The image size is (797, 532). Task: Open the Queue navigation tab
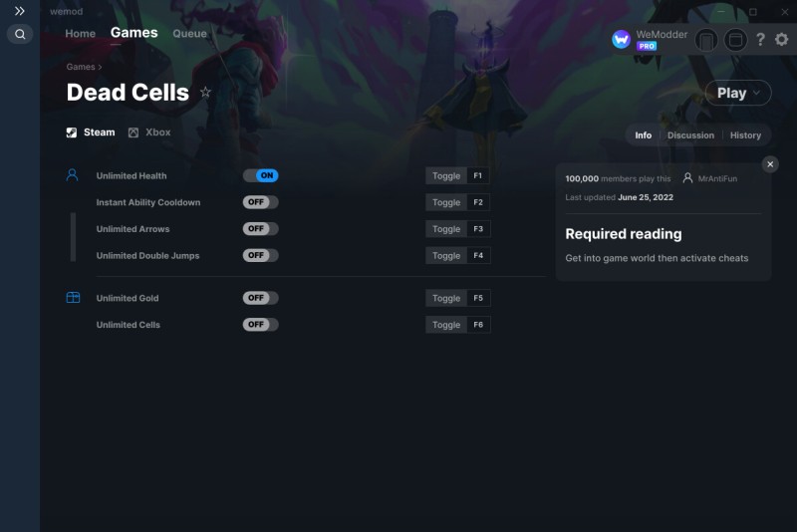pyautogui.click(x=189, y=34)
